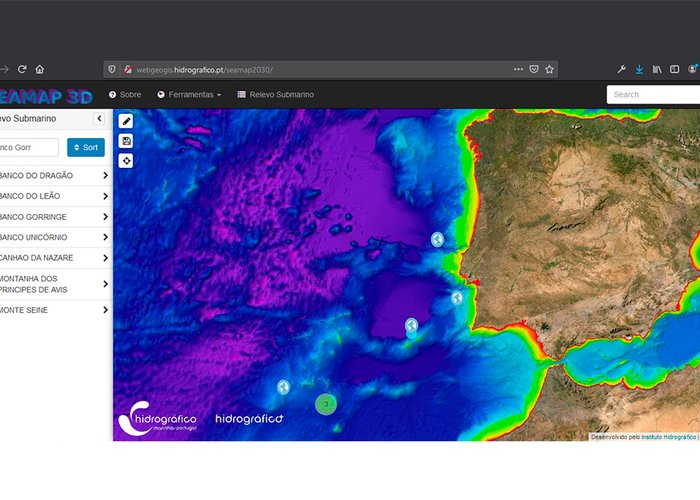Click the browser address bar URL
This screenshot has width=700, height=500.
[x=204, y=70]
